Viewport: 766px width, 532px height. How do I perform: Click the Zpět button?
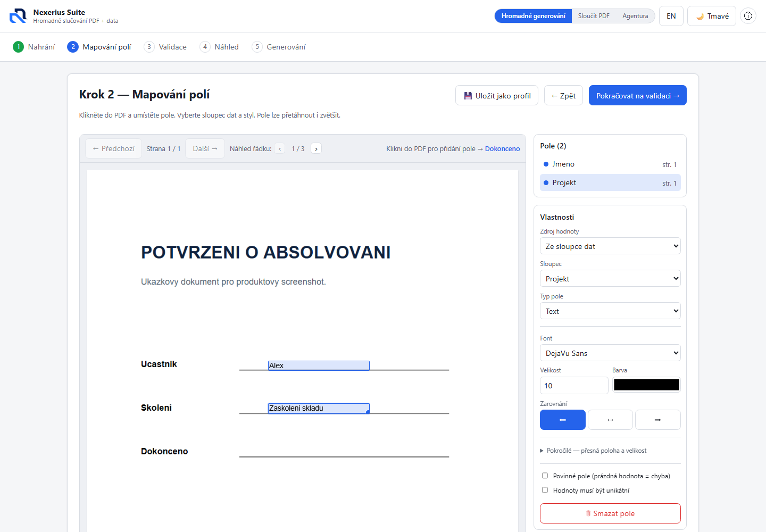pyautogui.click(x=563, y=96)
